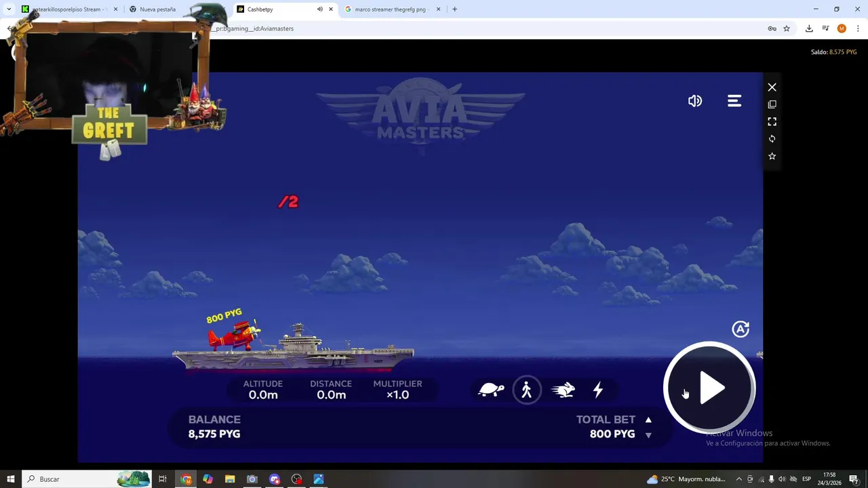Open the microphone tray icon

click(771, 479)
